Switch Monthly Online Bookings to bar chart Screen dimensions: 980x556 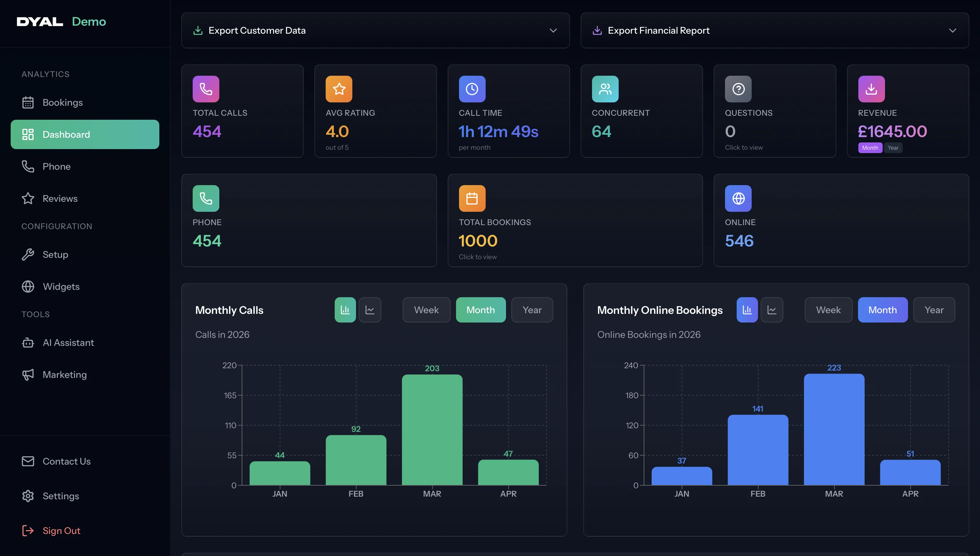click(747, 310)
